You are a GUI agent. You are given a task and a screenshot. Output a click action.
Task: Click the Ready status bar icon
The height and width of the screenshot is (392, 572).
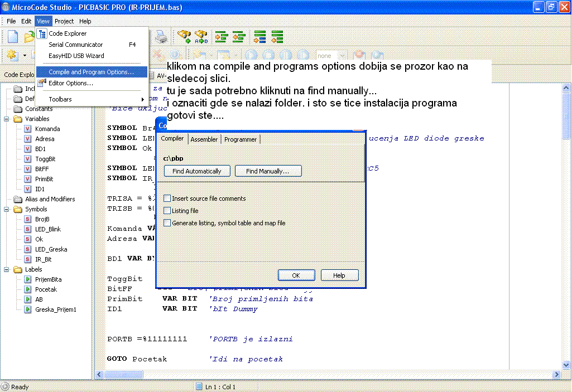[x=5, y=386]
